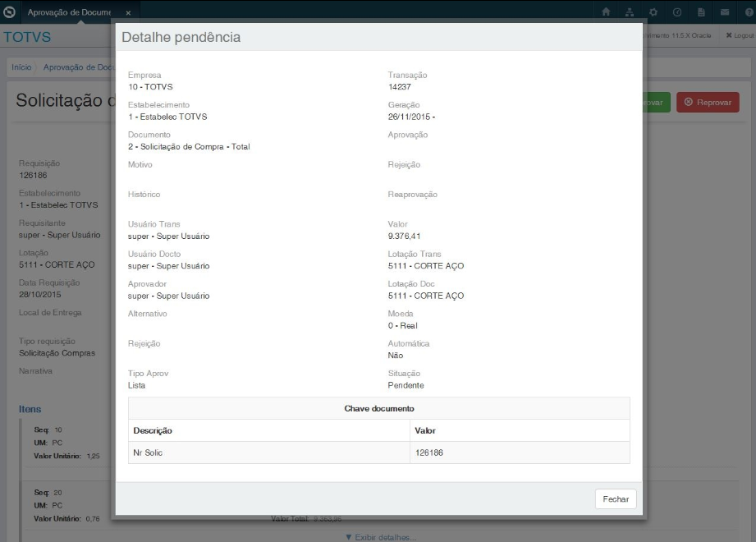756x542 pixels.
Task: Click the help question mark icon
Action: [x=749, y=12]
